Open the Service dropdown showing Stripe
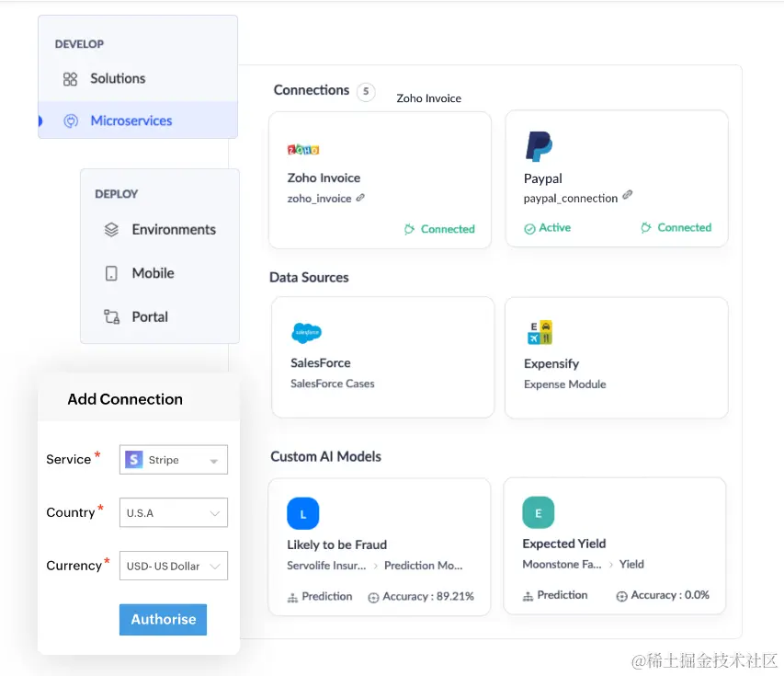The image size is (784, 676). pyautogui.click(x=174, y=459)
